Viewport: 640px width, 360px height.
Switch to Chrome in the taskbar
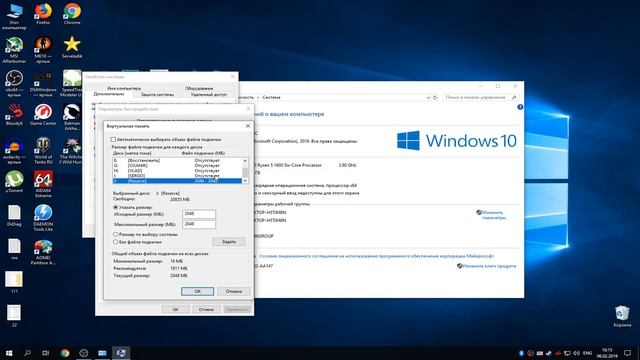pos(65,353)
